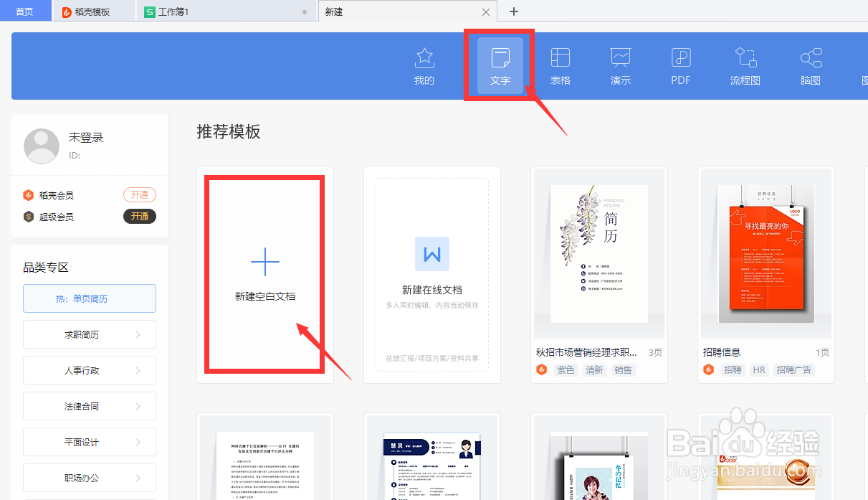The width and height of the screenshot is (868, 500).
Task: Open 新建在线文档 collaborative document
Action: (x=431, y=275)
